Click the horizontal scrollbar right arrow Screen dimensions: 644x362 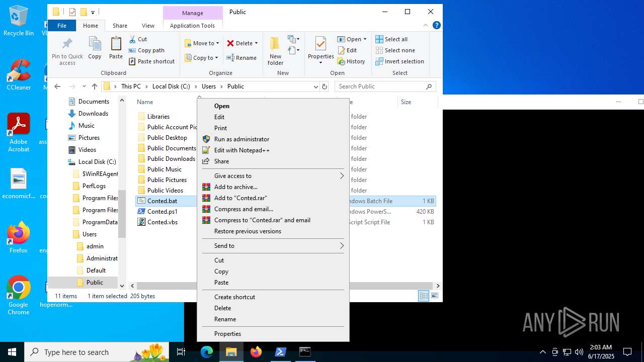pyautogui.click(x=438, y=286)
